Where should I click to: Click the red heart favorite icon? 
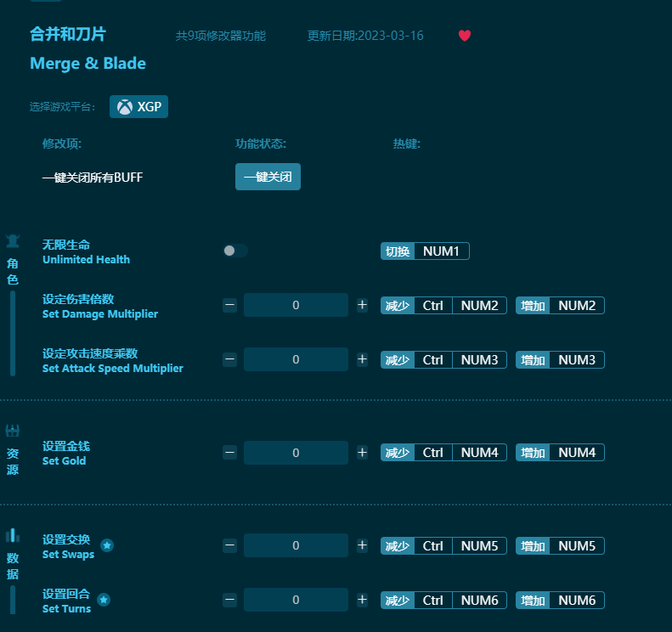point(465,36)
